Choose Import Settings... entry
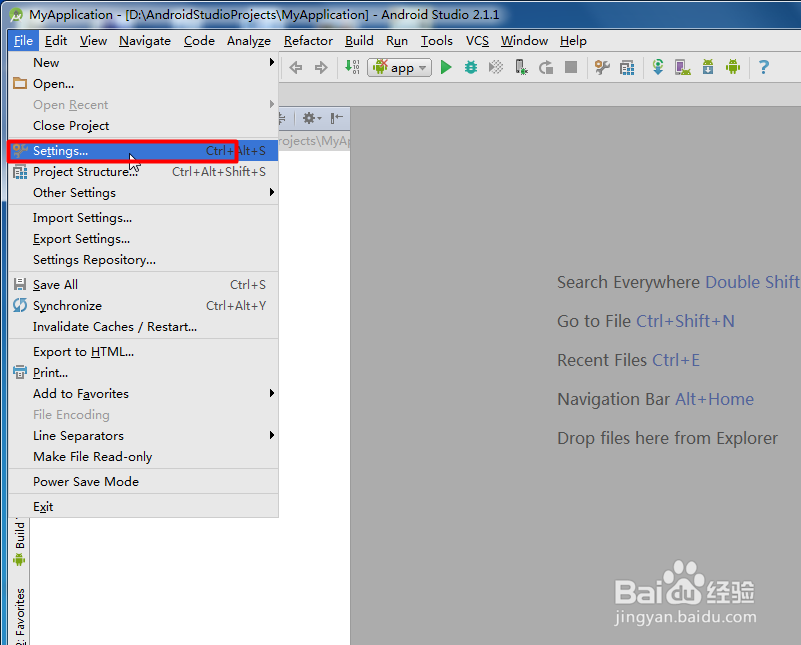This screenshot has width=801, height=645. 143,218
